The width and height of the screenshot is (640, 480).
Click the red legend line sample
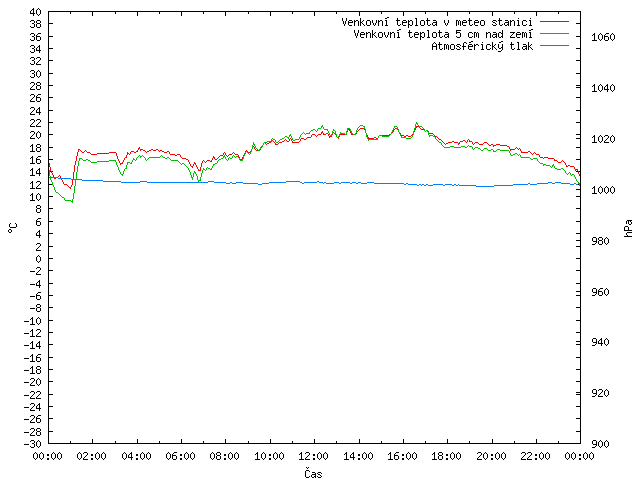(x=554, y=21)
